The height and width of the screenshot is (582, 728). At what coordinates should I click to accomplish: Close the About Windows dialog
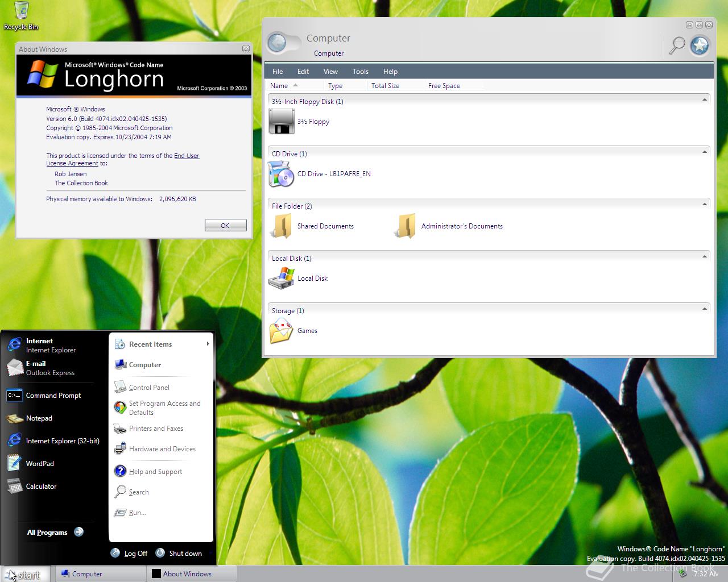click(246, 49)
